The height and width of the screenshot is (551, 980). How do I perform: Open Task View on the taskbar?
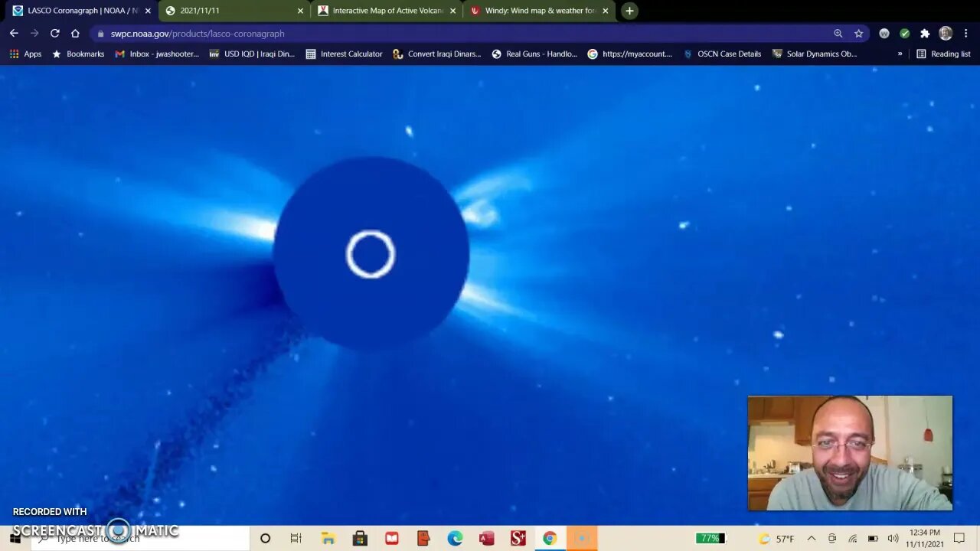tap(296, 539)
